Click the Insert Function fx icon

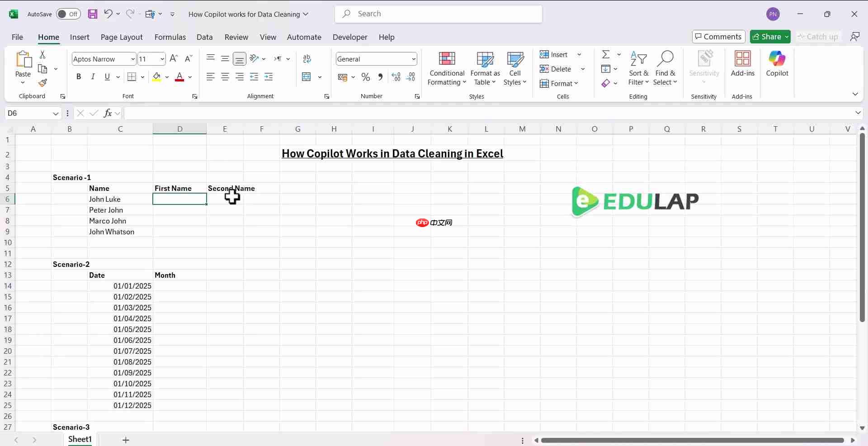tap(108, 113)
